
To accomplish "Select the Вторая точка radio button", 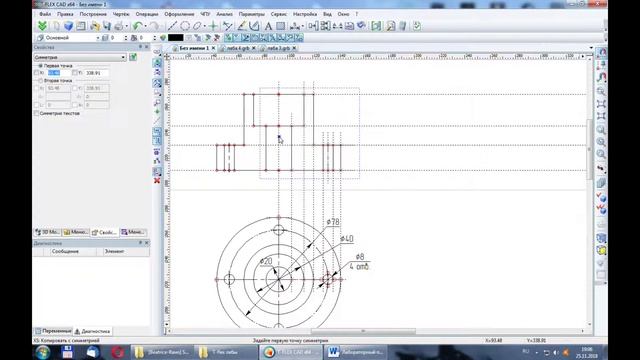I will pyautogui.click(x=40, y=81).
